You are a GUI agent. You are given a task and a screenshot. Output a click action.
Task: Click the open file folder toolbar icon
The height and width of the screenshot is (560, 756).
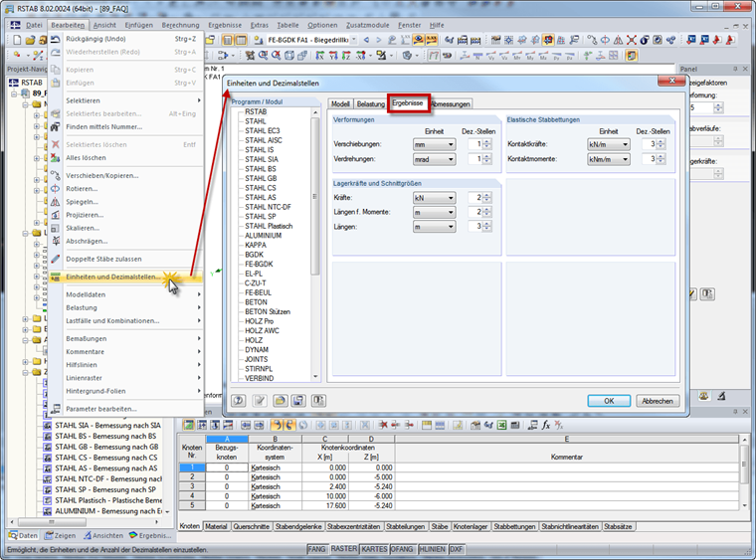30,40
